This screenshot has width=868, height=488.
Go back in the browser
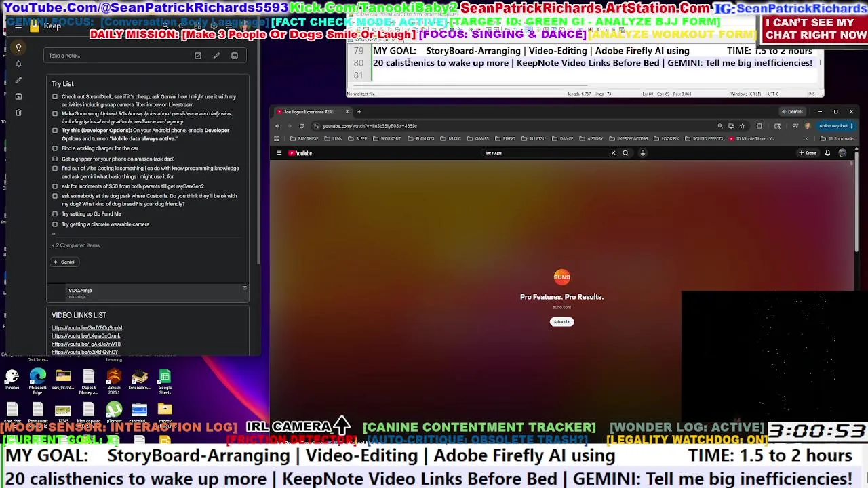pyautogui.click(x=277, y=126)
